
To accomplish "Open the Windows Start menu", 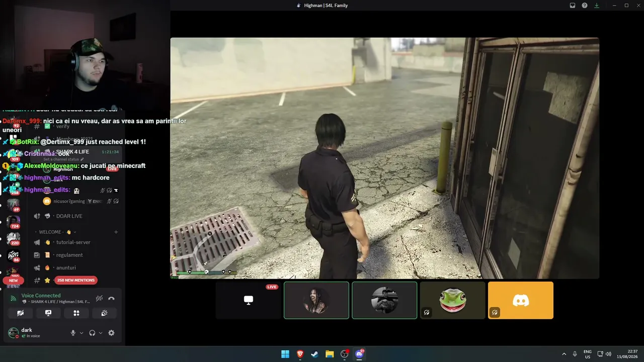I will tap(285, 354).
